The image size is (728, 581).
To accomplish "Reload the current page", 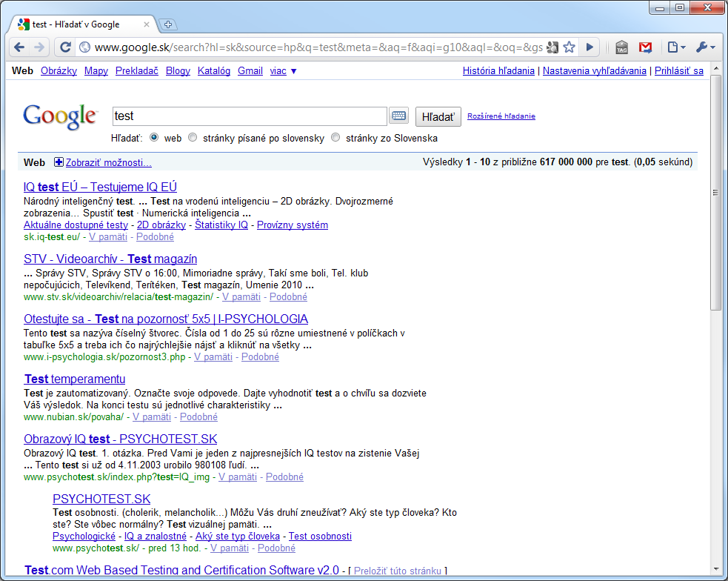I will (65, 47).
